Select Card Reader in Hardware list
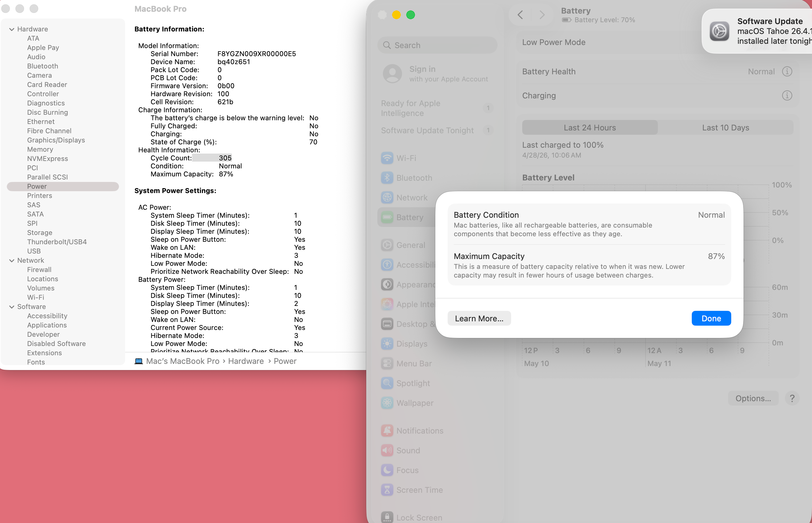The width and height of the screenshot is (812, 523). pyautogui.click(x=47, y=84)
